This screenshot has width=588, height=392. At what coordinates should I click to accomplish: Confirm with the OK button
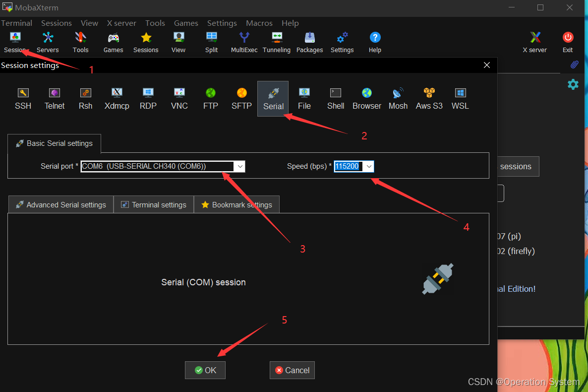[x=205, y=370]
